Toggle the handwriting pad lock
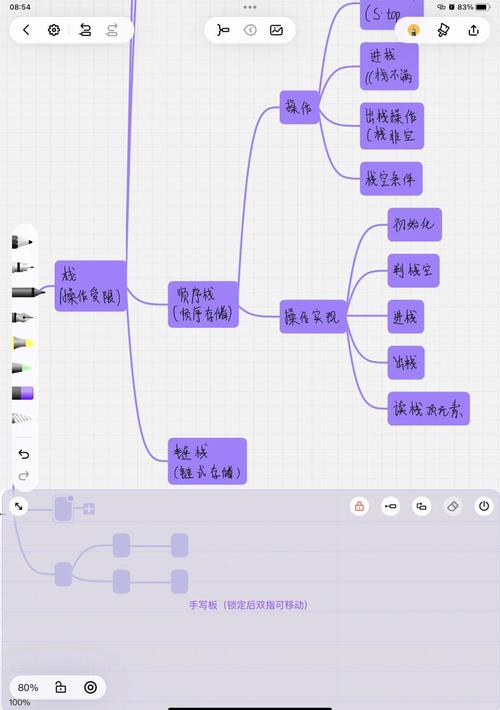 (360, 506)
